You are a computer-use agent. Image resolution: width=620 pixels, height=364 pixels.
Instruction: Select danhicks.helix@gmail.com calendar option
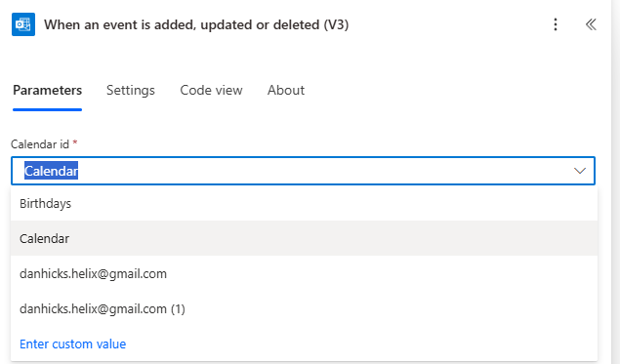click(x=304, y=273)
